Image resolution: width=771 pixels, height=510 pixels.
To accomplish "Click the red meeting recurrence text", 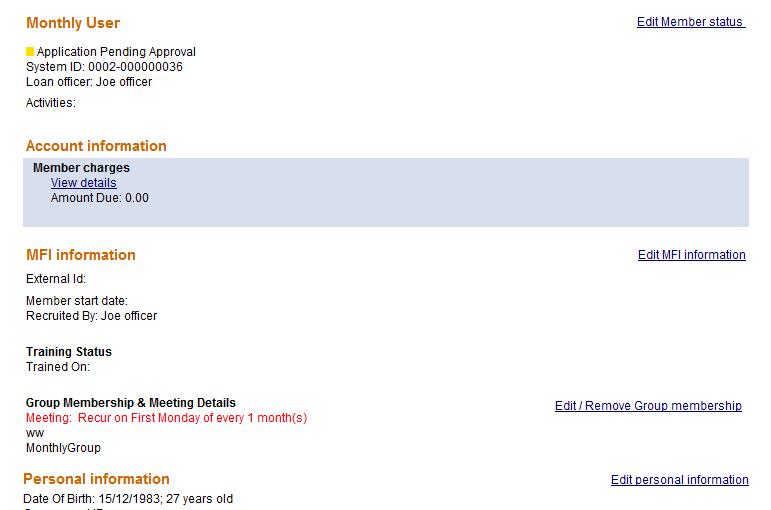I will 166,418.
